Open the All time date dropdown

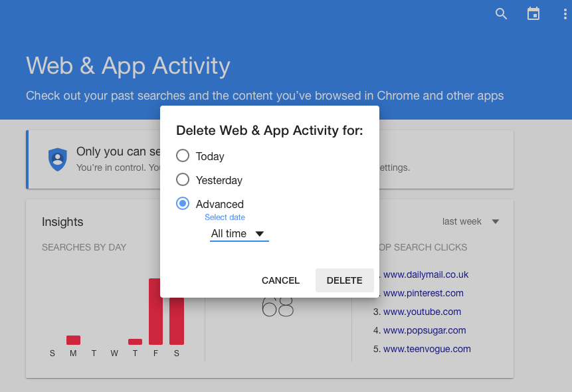(238, 234)
